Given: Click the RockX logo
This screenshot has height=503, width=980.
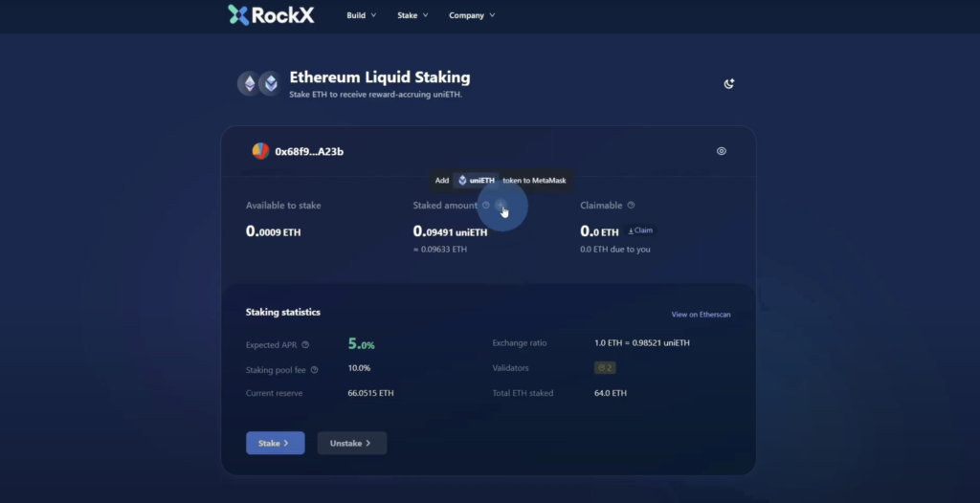Looking at the screenshot, I should click(x=271, y=15).
